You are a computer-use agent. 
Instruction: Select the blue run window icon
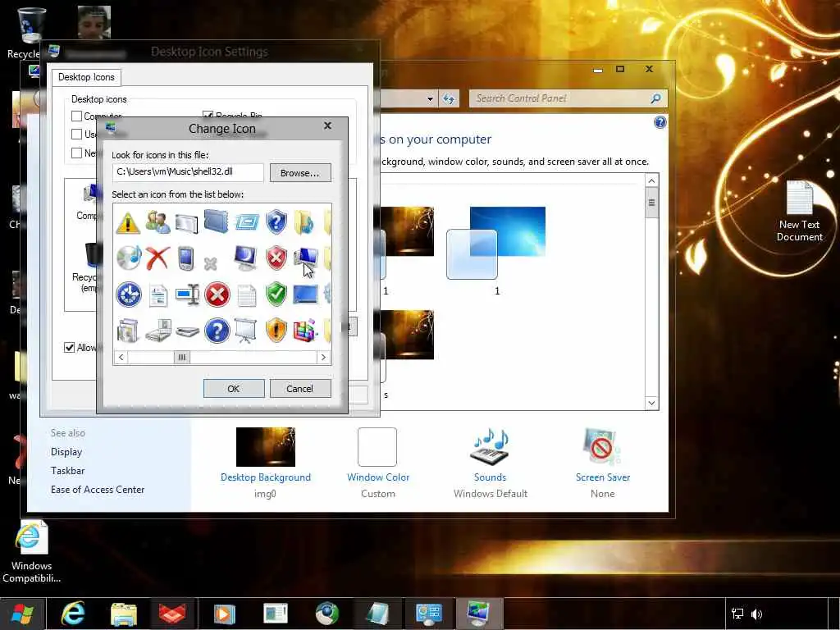point(246,221)
